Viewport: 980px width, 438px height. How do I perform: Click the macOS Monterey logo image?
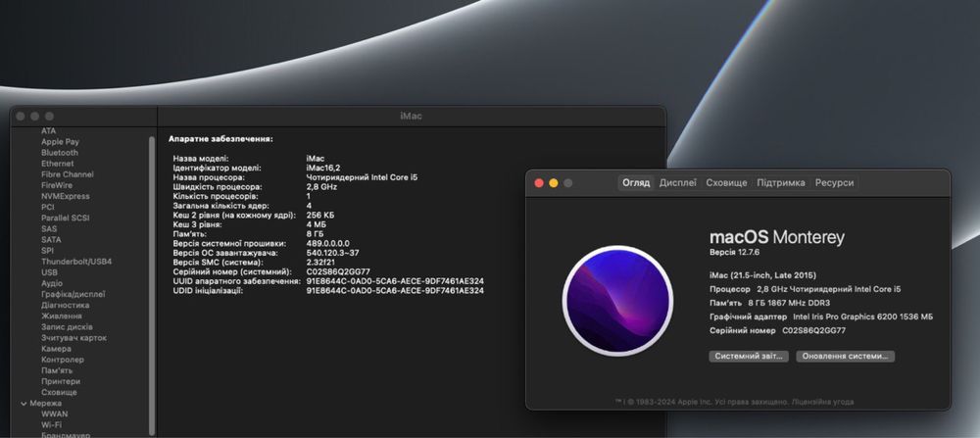pos(617,301)
